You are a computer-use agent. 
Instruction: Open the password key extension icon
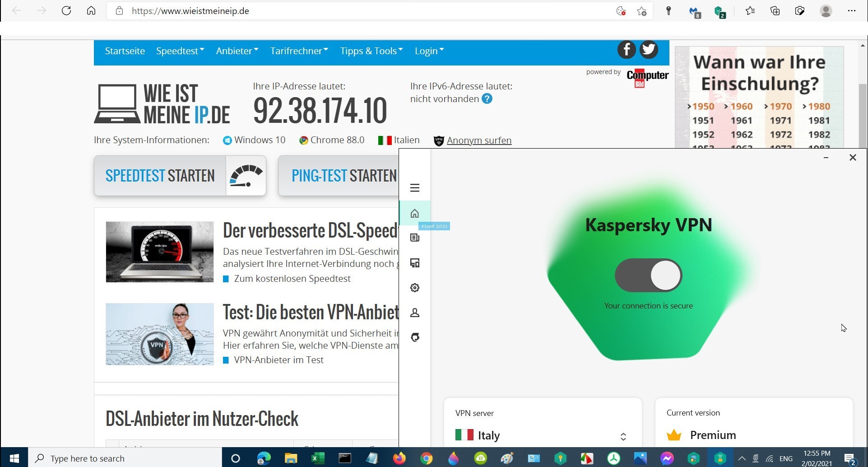click(x=669, y=11)
